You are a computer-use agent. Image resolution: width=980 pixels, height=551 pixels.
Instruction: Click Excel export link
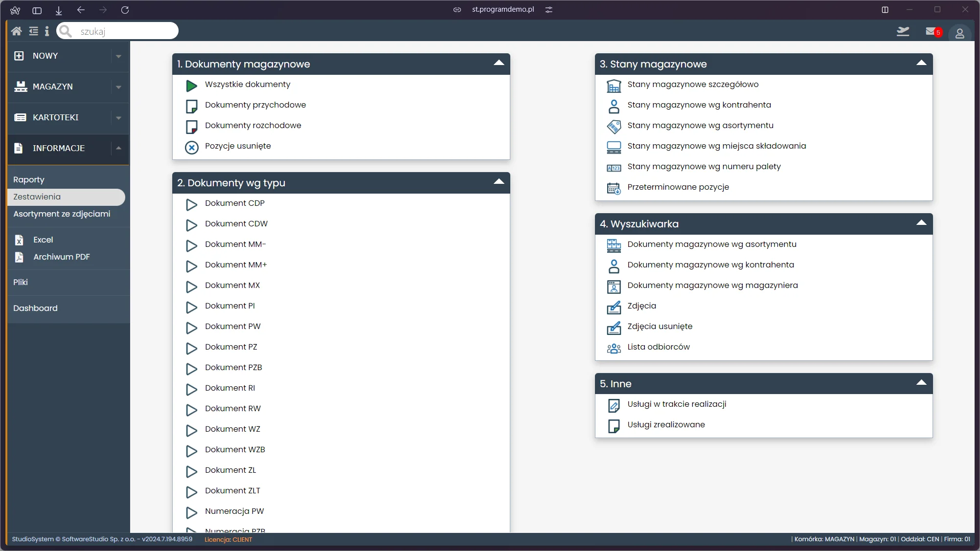[43, 240]
